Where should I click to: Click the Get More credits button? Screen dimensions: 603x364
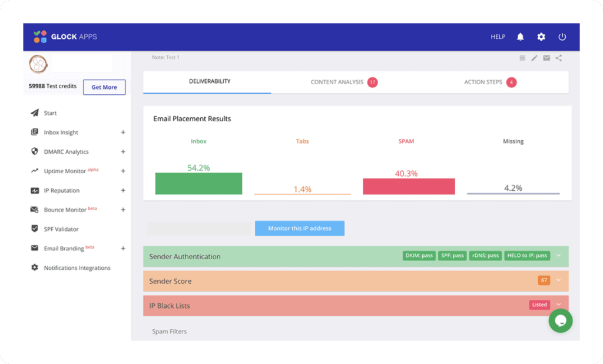pos(104,87)
